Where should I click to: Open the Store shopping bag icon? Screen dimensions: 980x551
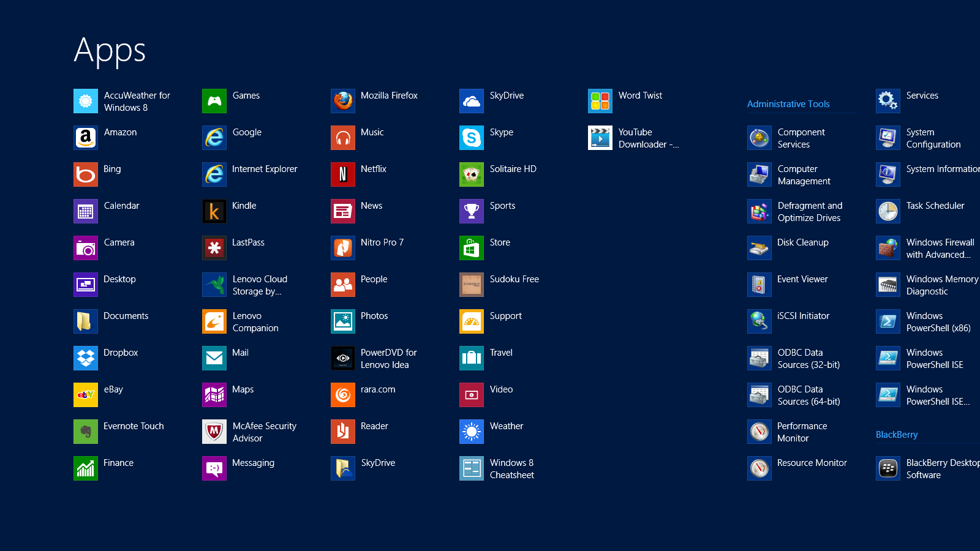pos(472,248)
